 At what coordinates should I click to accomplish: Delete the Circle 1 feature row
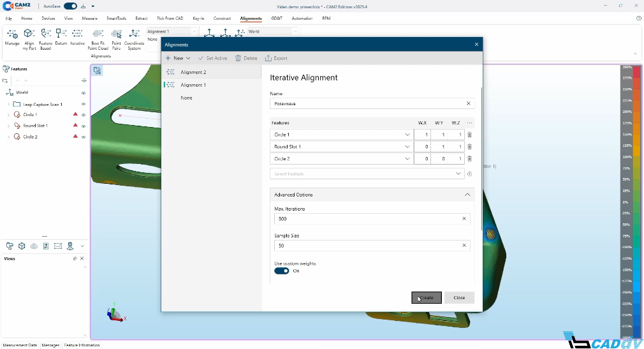pyautogui.click(x=469, y=135)
